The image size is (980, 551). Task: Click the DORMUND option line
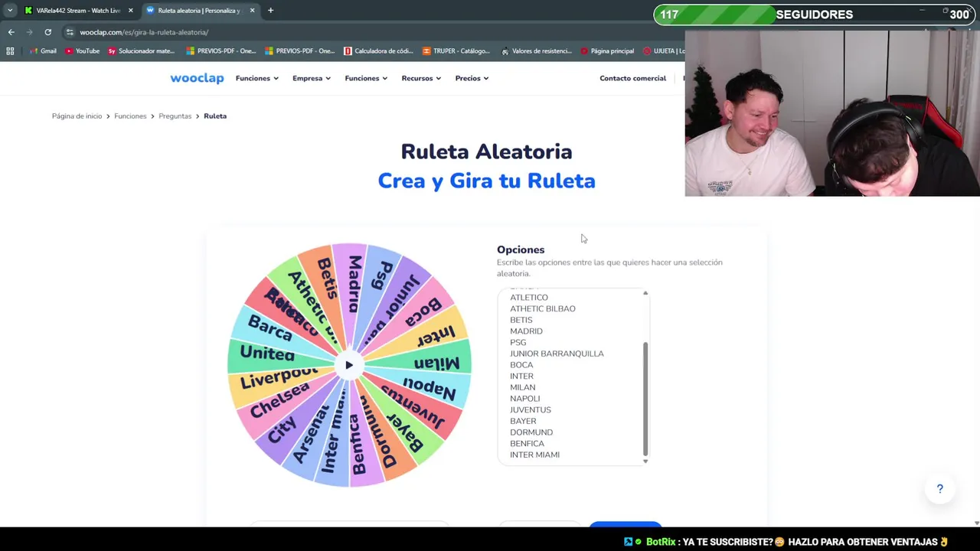coord(531,432)
